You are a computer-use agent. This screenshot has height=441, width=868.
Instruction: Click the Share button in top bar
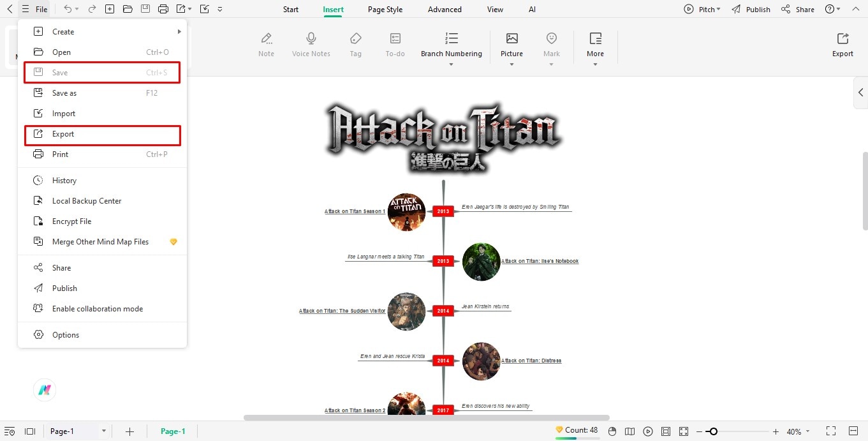[x=797, y=10]
